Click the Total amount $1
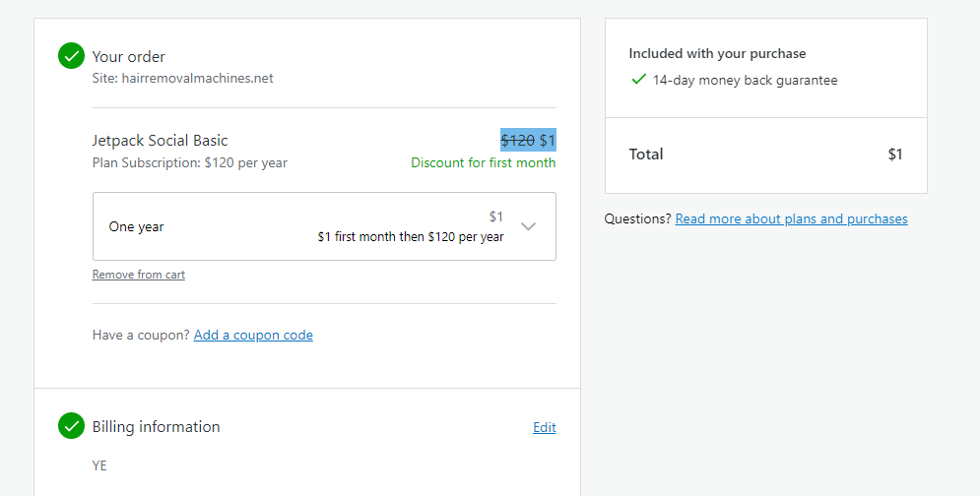Screen dimensions: 980x496 coord(895,155)
